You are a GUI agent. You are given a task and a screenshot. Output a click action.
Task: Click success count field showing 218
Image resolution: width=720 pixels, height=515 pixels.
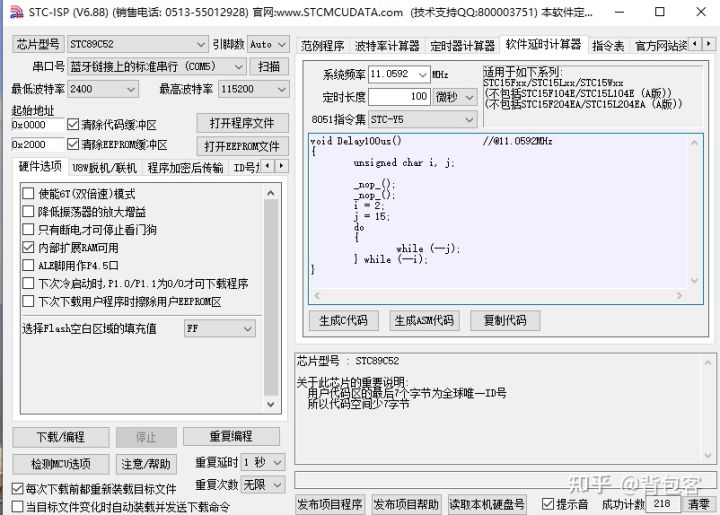(x=663, y=504)
